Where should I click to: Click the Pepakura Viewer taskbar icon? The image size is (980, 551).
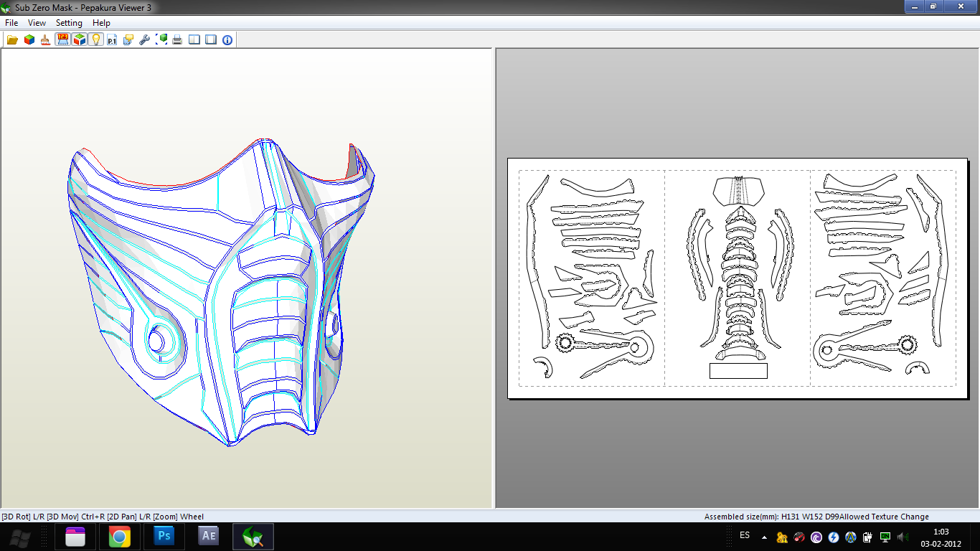pyautogui.click(x=253, y=537)
